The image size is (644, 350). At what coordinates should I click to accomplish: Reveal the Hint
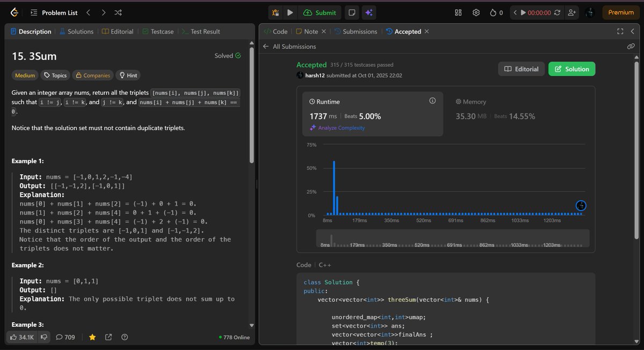[128, 76]
